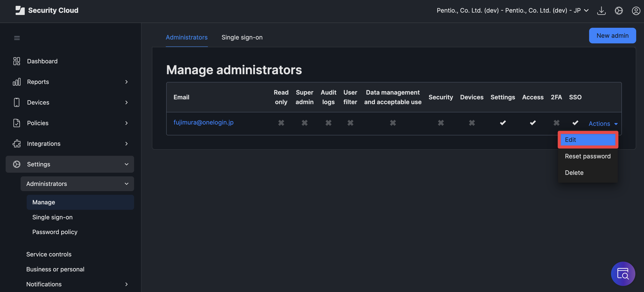The image size is (644, 292).
Task: Click the User filter column header
Action: 350,97
